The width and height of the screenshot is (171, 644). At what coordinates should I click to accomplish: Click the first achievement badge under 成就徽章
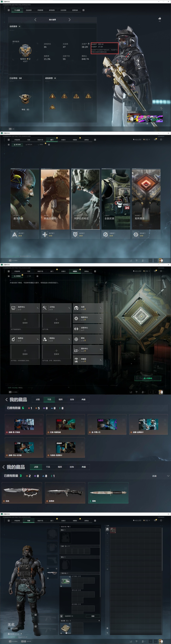tap(52, 96)
